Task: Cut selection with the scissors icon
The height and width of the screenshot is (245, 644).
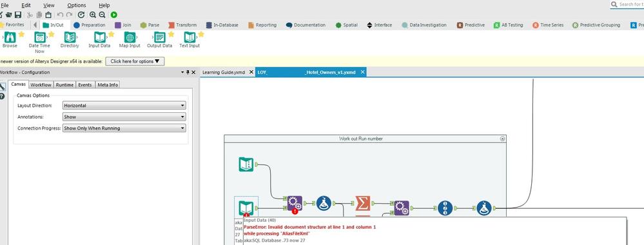Action: click(x=30, y=15)
